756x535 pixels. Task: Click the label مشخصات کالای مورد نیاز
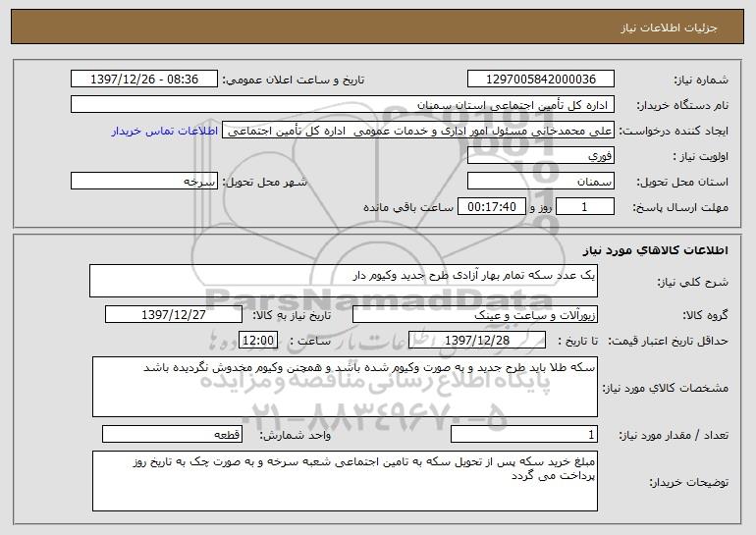pos(666,388)
